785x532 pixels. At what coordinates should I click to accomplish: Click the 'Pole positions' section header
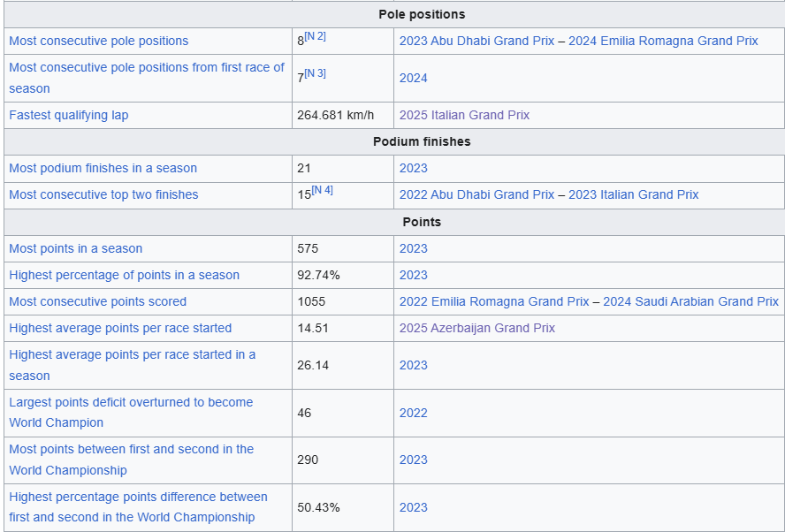pos(422,14)
